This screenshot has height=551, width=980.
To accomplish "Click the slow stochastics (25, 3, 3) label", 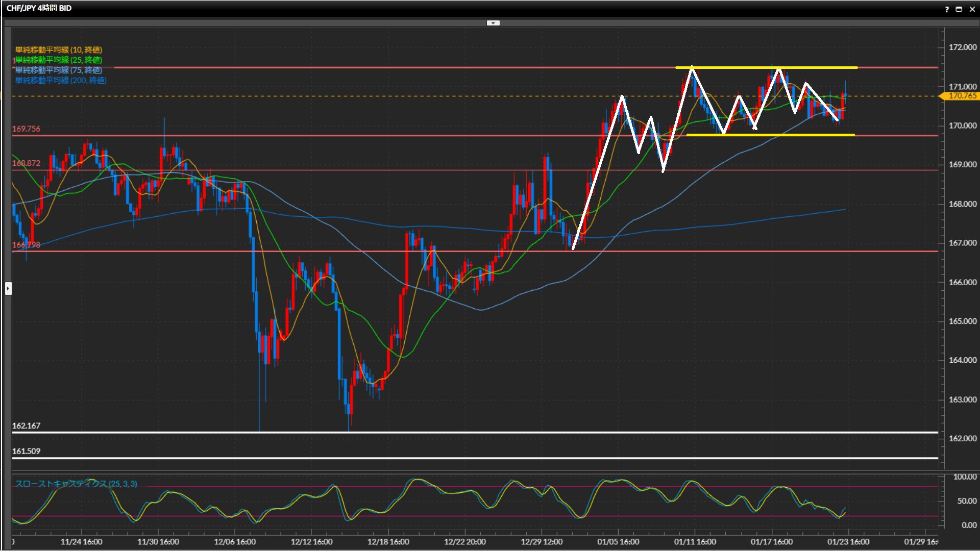I will [x=76, y=484].
